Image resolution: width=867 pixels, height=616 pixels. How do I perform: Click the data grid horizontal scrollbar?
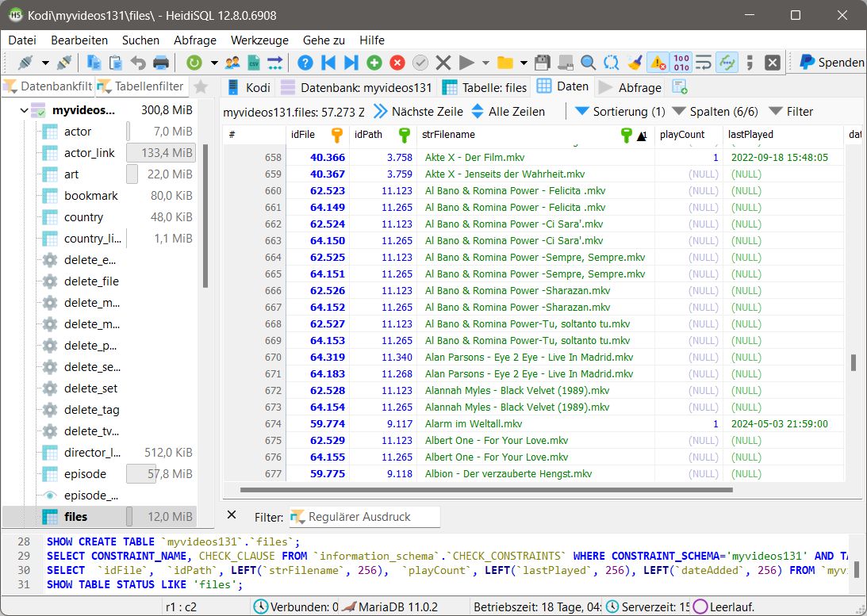[486, 489]
